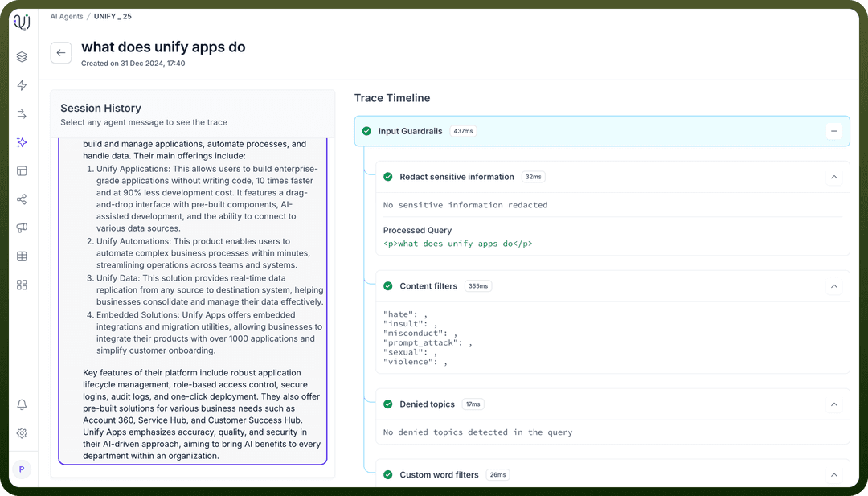Screen dimensions: 868x496
Task: Click the Content filters title
Action: click(x=428, y=286)
